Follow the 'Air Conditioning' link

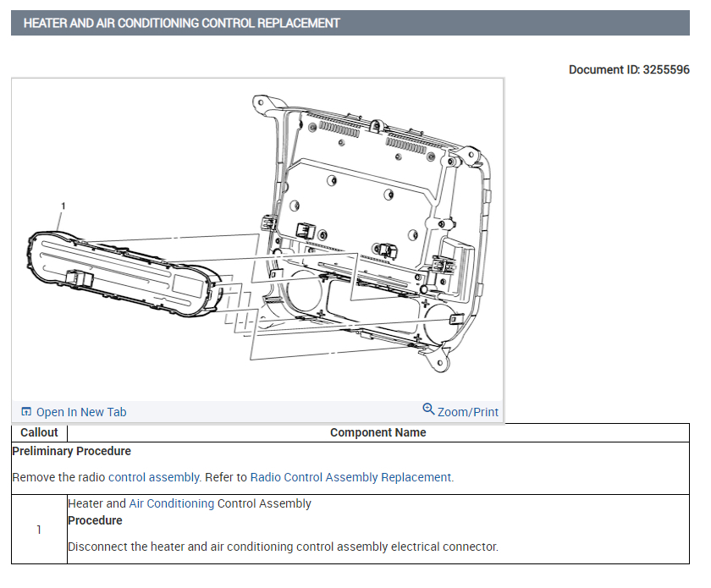pos(171,503)
